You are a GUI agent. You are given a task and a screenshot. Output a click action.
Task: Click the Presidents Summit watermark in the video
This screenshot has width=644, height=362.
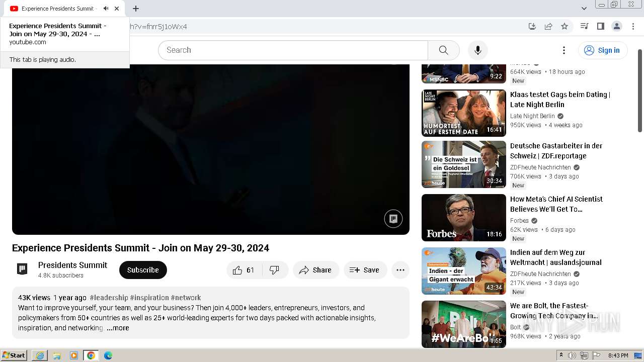coord(393,219)
